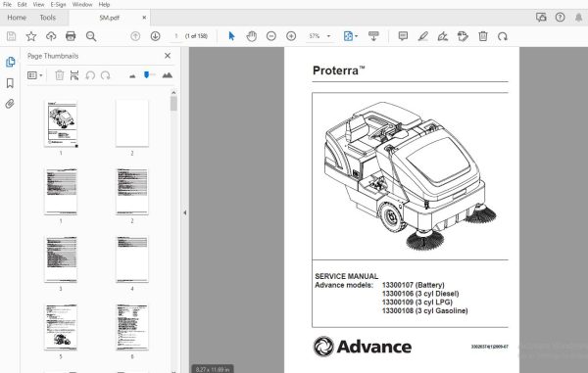Open the Sign fountain pen tool
Image resolution: width=588 pixels, height=373 pixels.
pos(443,36)
